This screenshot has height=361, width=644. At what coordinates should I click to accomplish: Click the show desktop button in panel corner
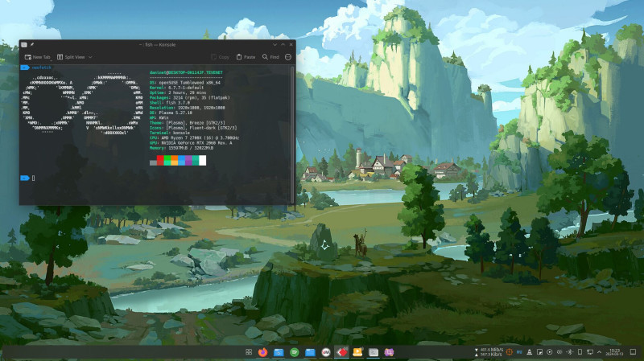(633, 352)
